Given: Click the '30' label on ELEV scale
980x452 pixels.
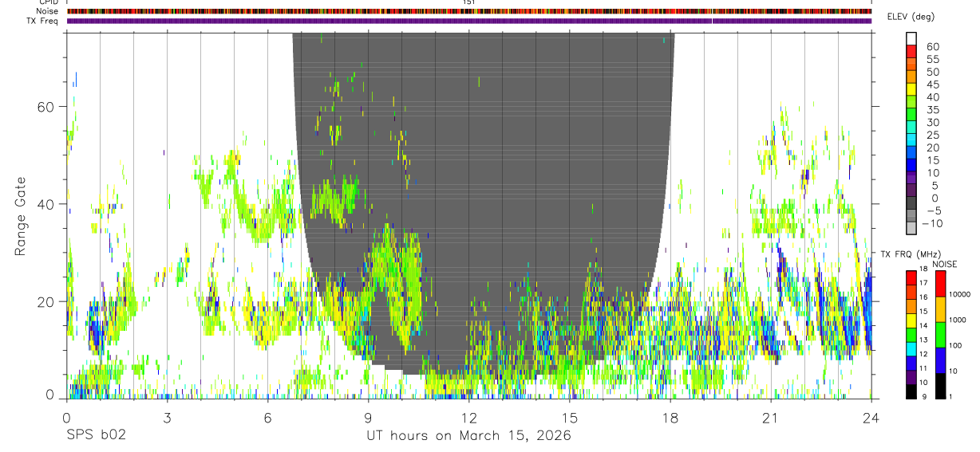Looking at the screenshot, I should click(x=933, y=123).
